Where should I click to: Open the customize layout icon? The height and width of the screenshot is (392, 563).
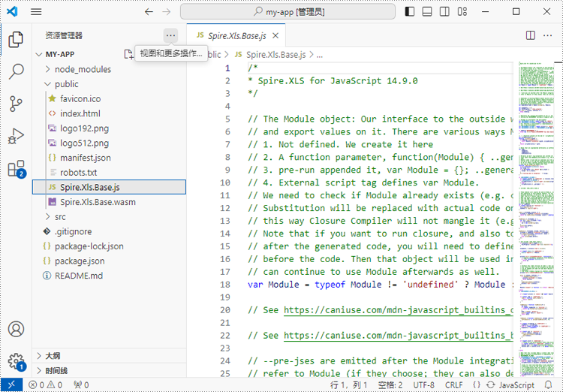point(462,12)
